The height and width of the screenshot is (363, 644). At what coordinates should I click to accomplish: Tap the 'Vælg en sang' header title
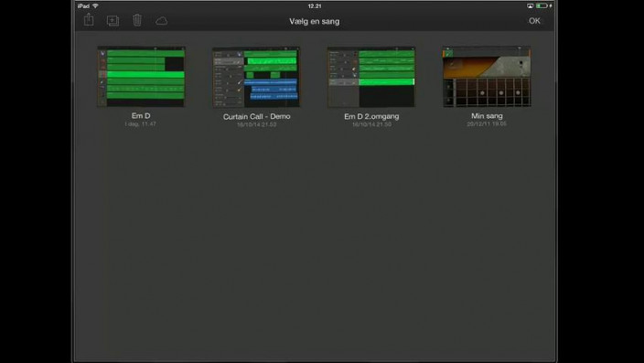click(315, 21)
